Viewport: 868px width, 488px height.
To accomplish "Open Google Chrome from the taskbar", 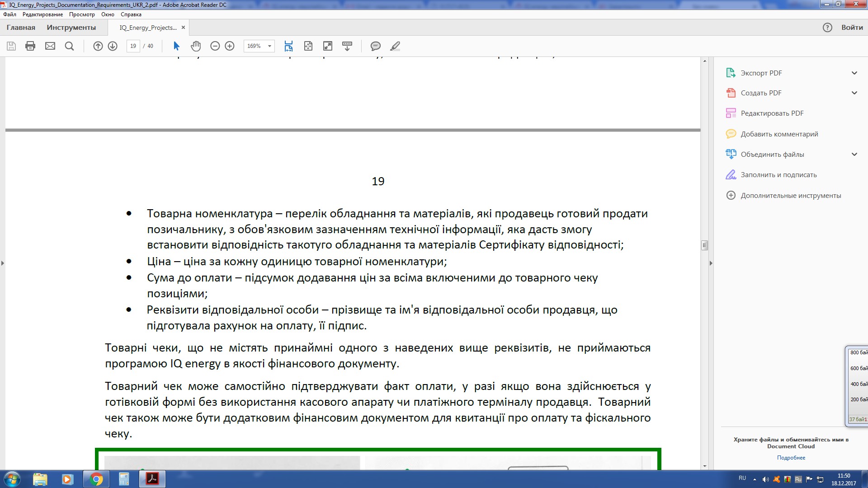I will 96,479.
